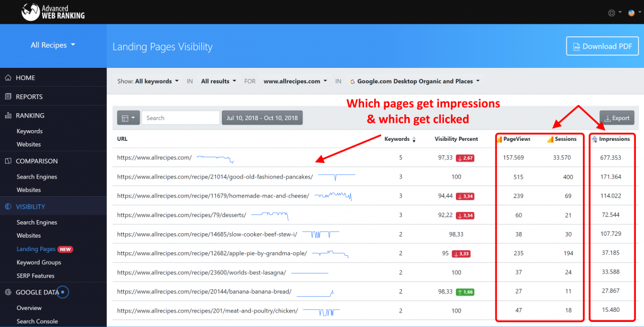Click the Search Console icon next to Impressions
The height and width of the screenshot is (327, 644).
pyautogui.click(x=594, y=140)
